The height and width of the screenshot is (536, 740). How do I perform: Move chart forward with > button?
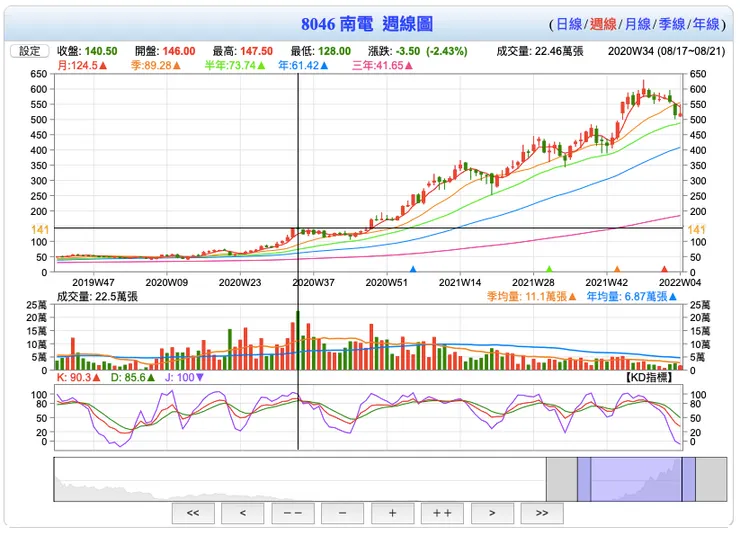pyautogui.click(x=492, y=513)
